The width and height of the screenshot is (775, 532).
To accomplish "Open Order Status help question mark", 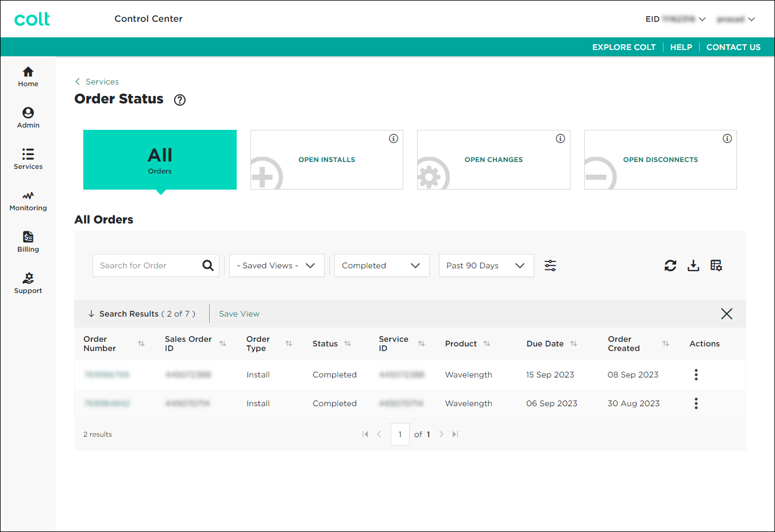I will pyautogui.click(x=180, y=100).
